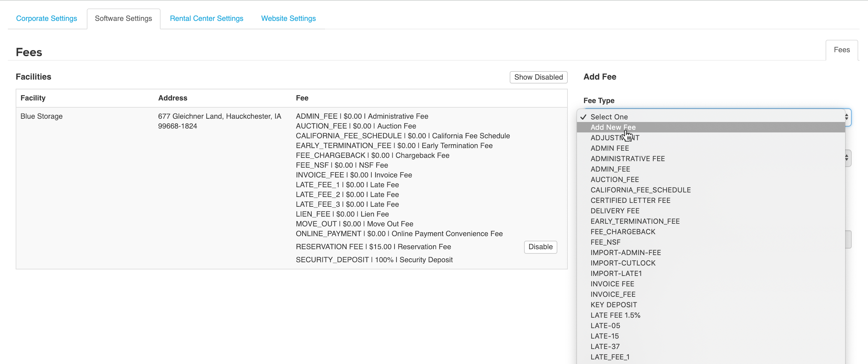Select the Fees tab on the right

click(x=841, y=50)
